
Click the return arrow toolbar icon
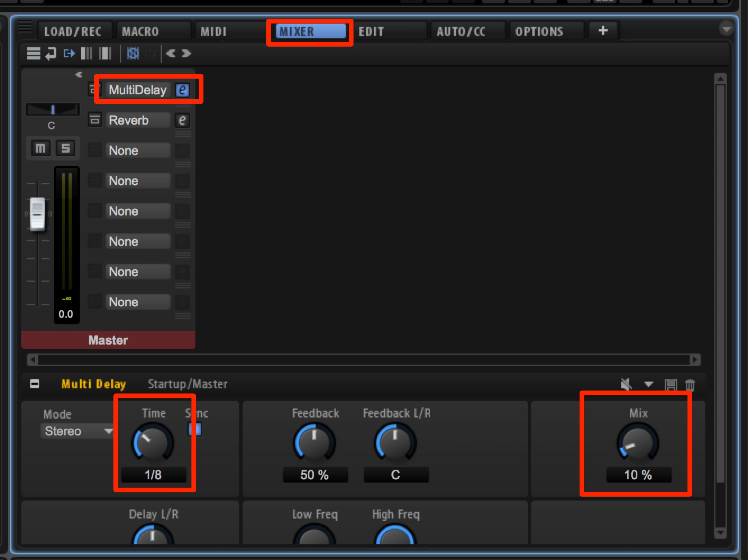click(51, 53)
